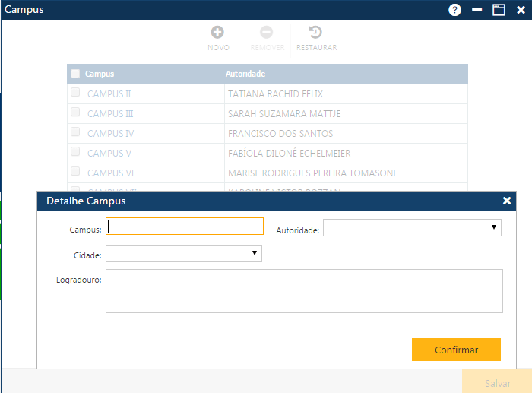Open the help question mark icon
The height and width of the screenshot is (393, 532).
click(x=455, y=10)
